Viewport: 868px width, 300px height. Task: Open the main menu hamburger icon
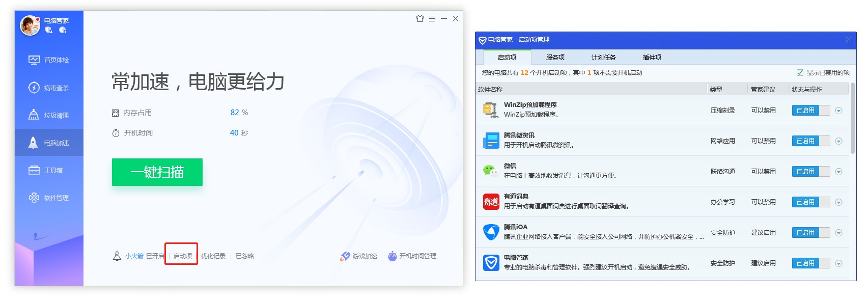pyautogui.click(x=432, y=19)
